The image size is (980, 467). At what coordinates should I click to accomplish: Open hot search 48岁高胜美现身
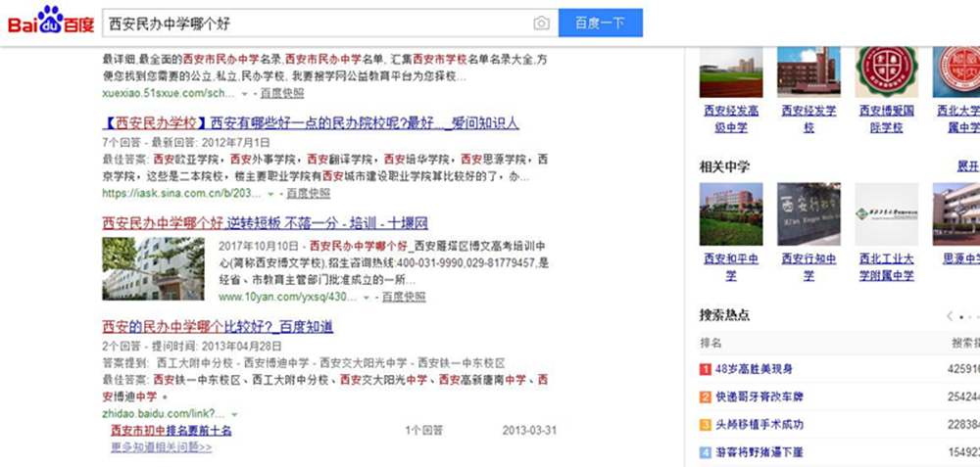tap(754, 370)
